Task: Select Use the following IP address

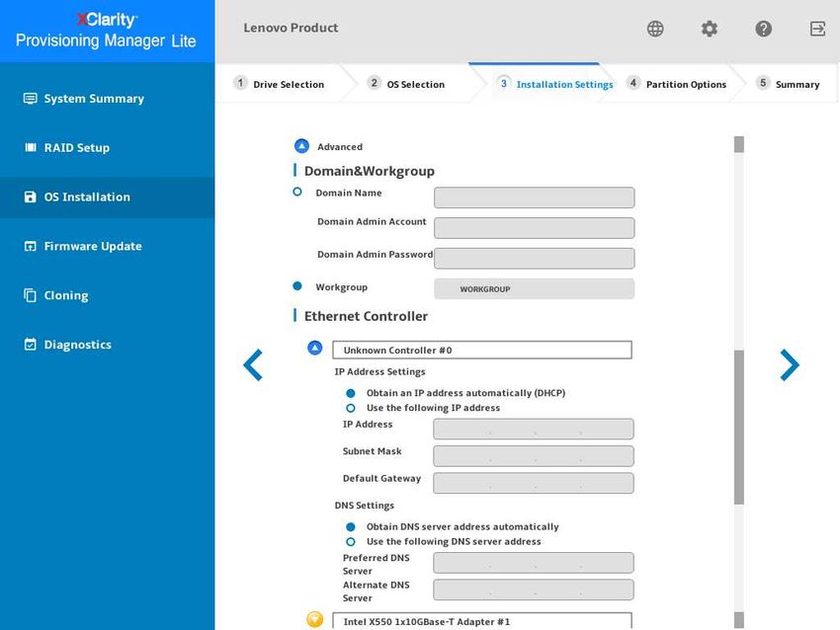Action: click(x=351, y=409)
